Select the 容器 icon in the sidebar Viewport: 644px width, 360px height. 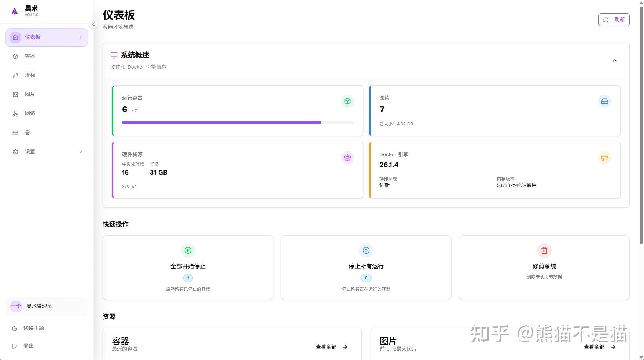click(x=15, y=56)
